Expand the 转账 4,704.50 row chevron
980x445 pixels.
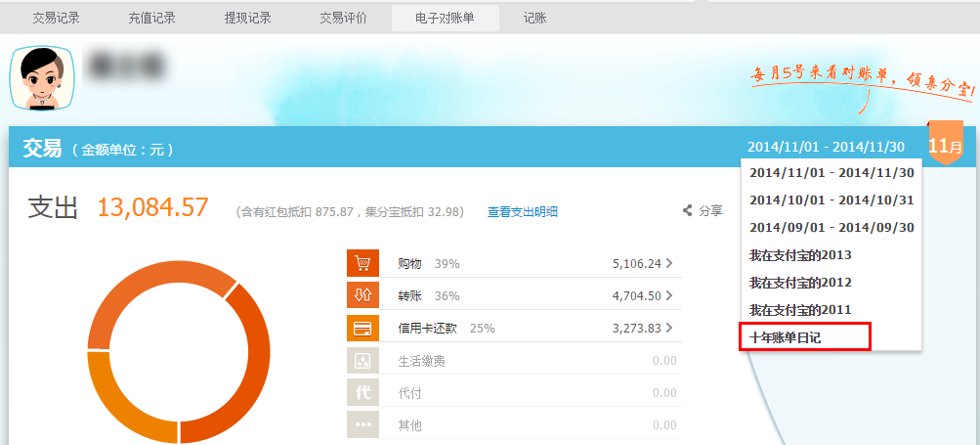tap(669, 295)
